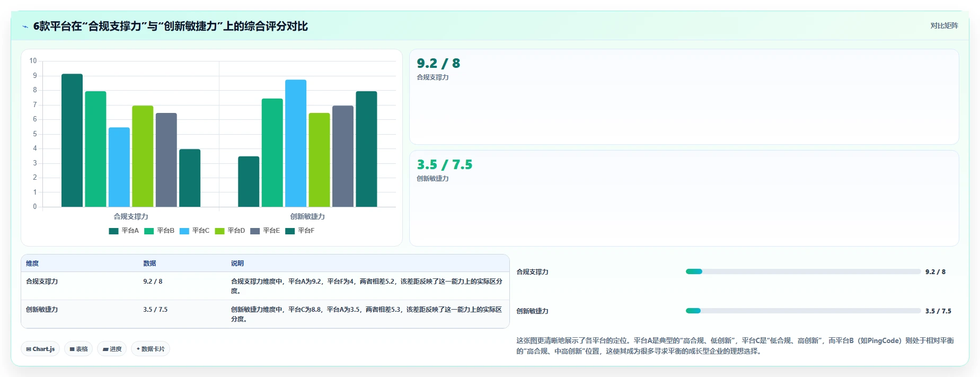Click the 对比矩阵 label in the header

point(944,25)
